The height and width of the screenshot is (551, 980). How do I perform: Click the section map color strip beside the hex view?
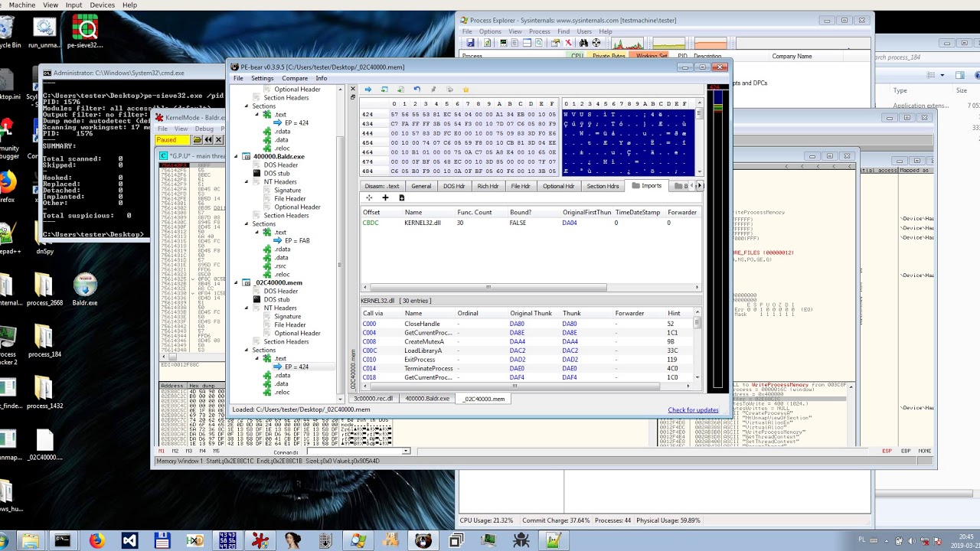point(717,240)
